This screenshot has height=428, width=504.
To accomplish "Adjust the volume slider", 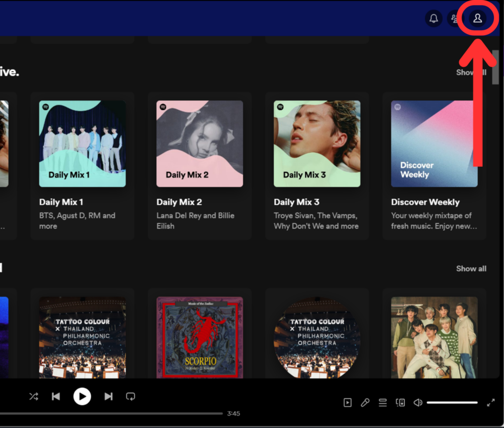I will point(452,402).
